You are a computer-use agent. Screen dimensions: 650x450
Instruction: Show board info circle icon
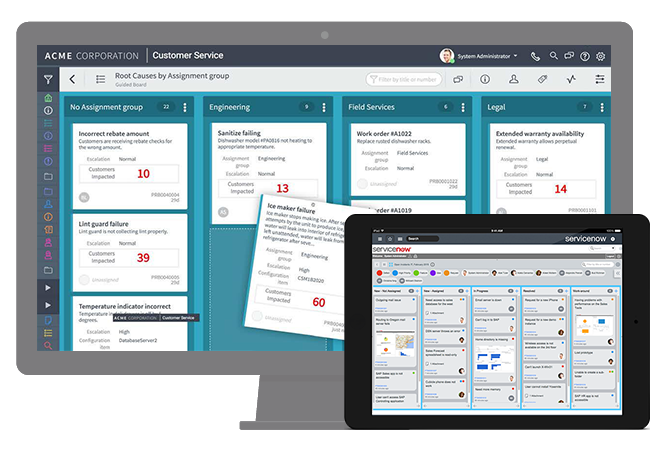pos(485,79)
